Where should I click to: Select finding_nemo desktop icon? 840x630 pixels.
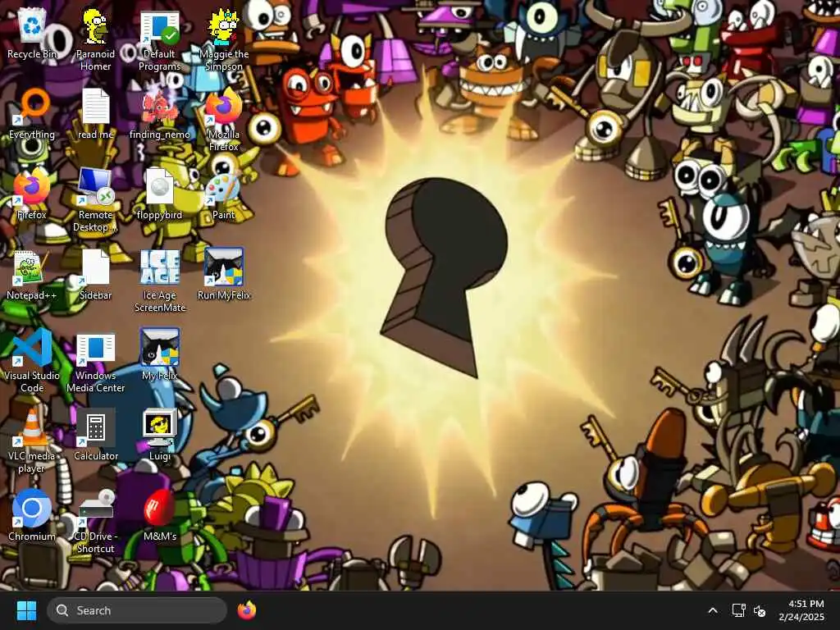160,113
